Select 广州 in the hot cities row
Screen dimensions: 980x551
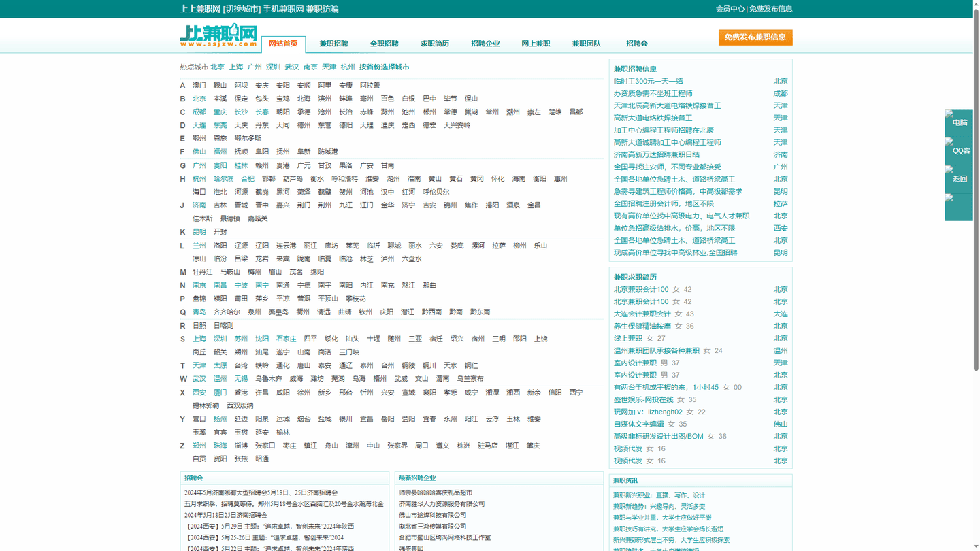point(255,67)
